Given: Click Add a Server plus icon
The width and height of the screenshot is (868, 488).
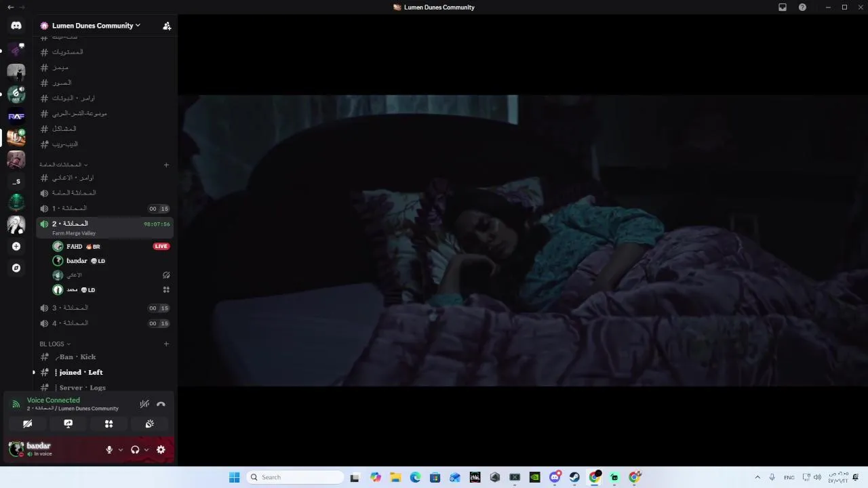Looking at the screenshot, I should point(16,247).
